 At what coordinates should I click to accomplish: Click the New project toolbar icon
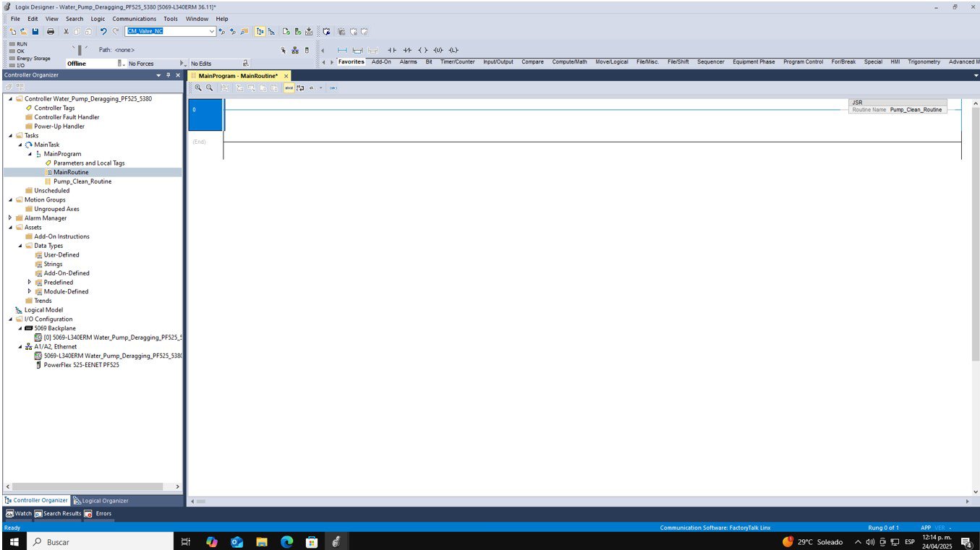[13, 32]
